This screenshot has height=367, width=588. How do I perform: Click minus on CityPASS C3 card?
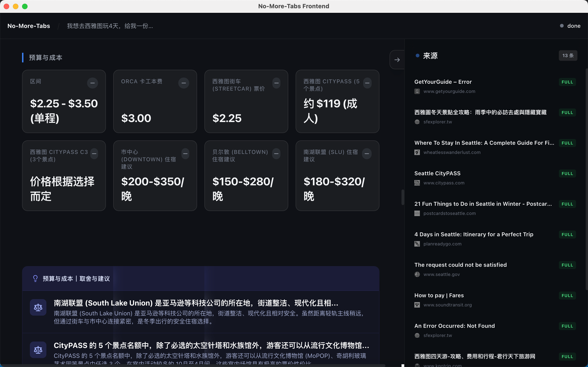94,154
